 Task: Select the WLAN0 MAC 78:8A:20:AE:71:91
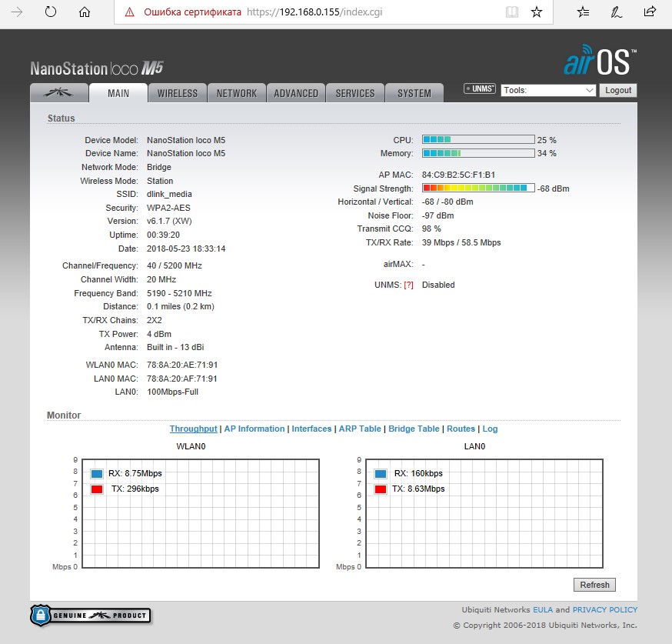tap(182, 365)
